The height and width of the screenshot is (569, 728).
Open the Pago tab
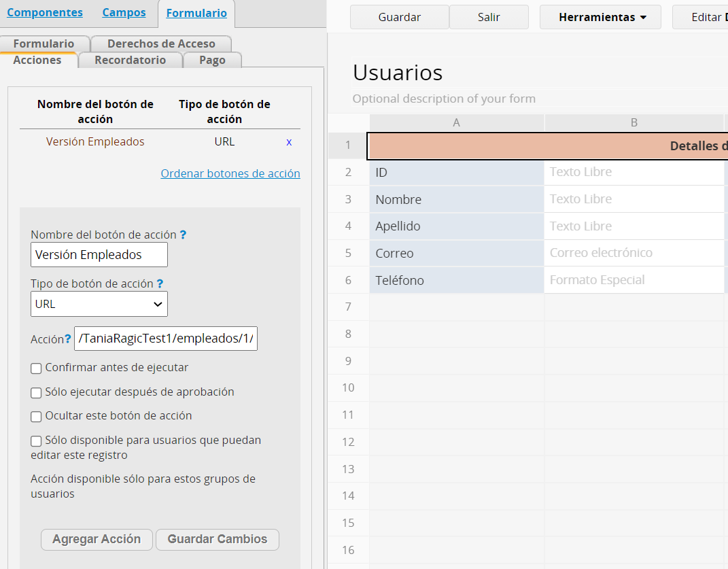(x=212, y=60)
